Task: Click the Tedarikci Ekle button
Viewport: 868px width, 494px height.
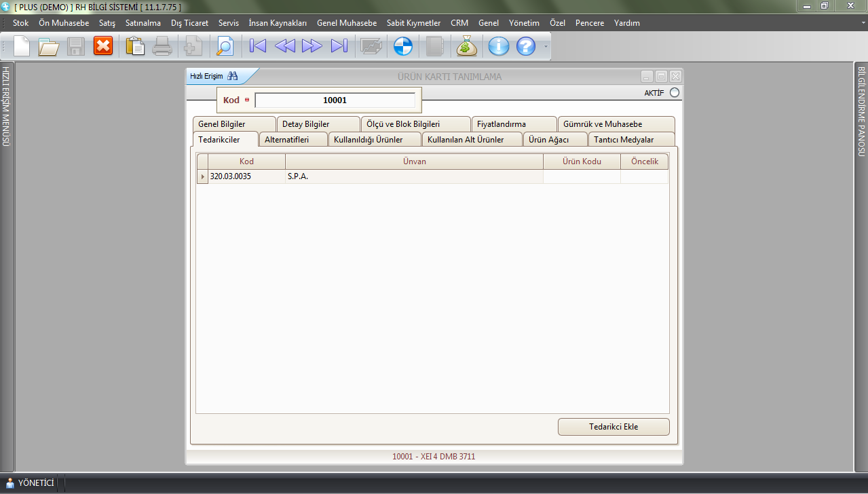Action: [613, 427]
